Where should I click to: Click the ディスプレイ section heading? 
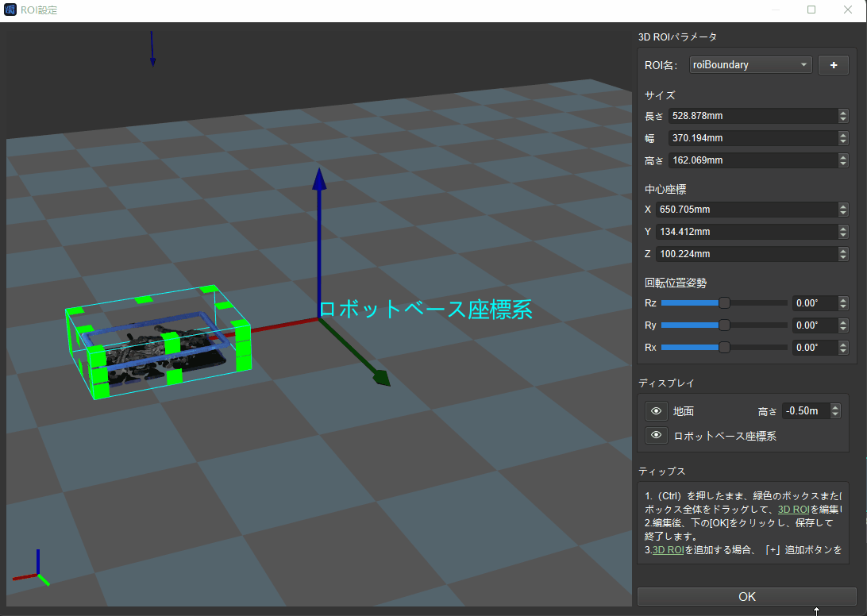tap(666, 383)
